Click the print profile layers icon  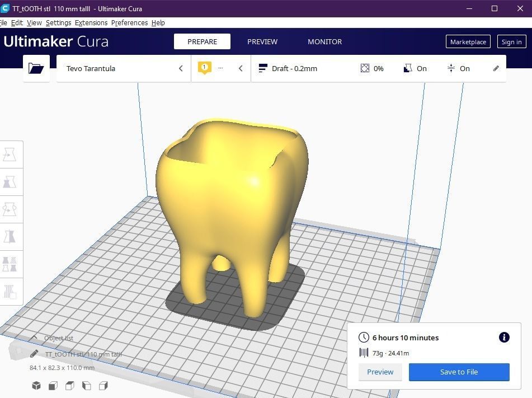point(262,68)
